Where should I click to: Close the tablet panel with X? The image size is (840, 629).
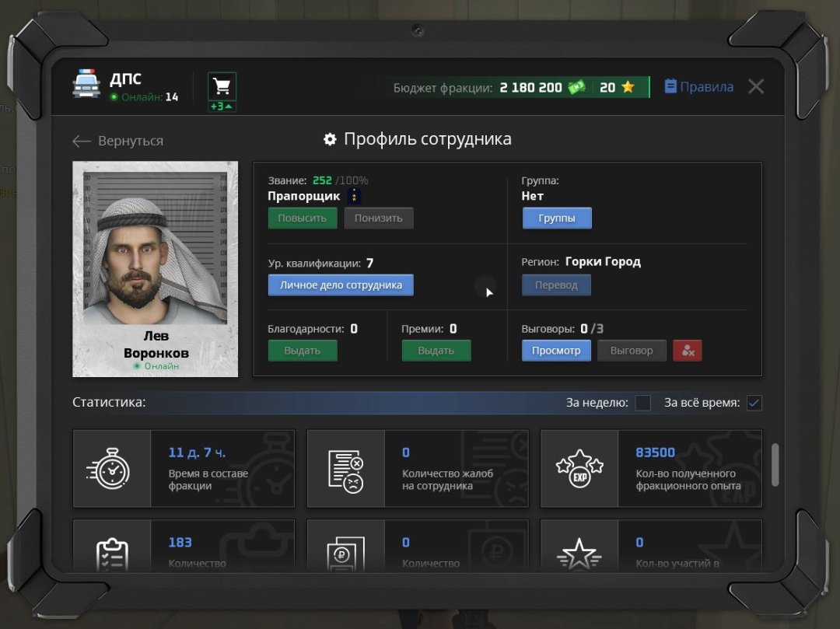point(756,86)
